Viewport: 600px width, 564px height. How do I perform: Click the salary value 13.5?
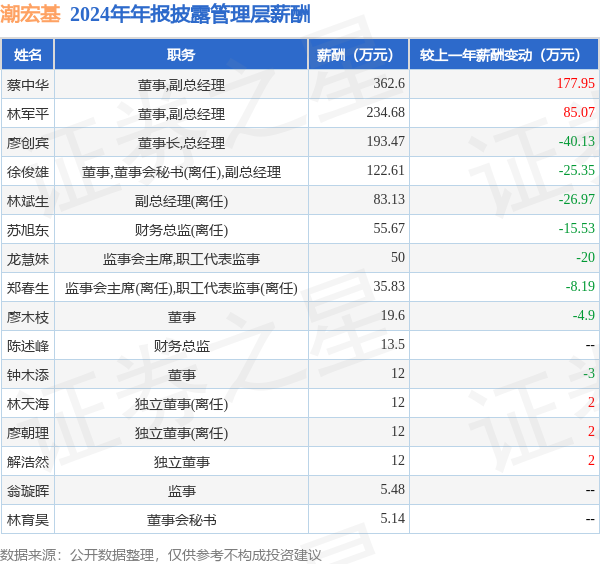pyautogui.click(x=393, y=344)
